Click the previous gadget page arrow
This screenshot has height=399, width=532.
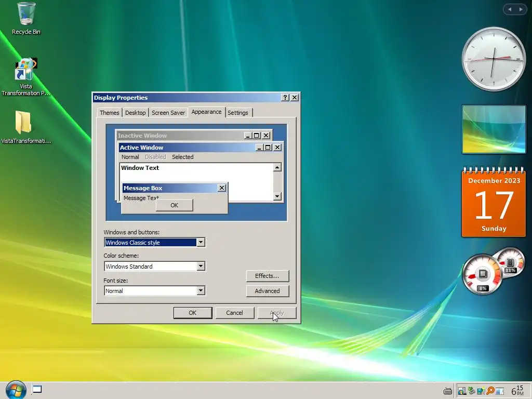click(510, 9)
